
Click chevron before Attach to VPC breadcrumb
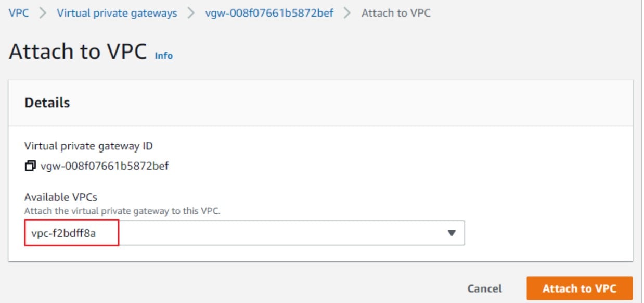click(x=347, y=13)
